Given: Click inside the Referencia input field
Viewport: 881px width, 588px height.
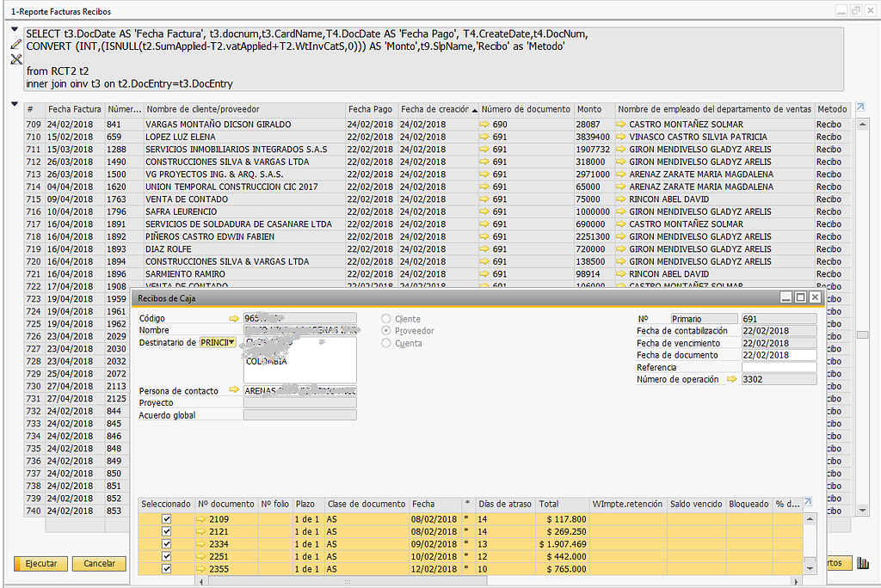Looking at the screenshot, I should [779, 367].
